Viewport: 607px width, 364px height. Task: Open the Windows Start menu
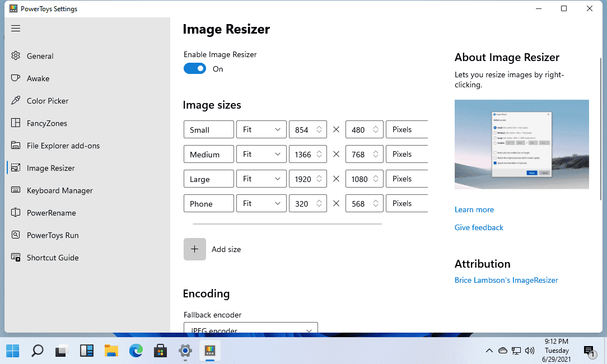point(12,351)
